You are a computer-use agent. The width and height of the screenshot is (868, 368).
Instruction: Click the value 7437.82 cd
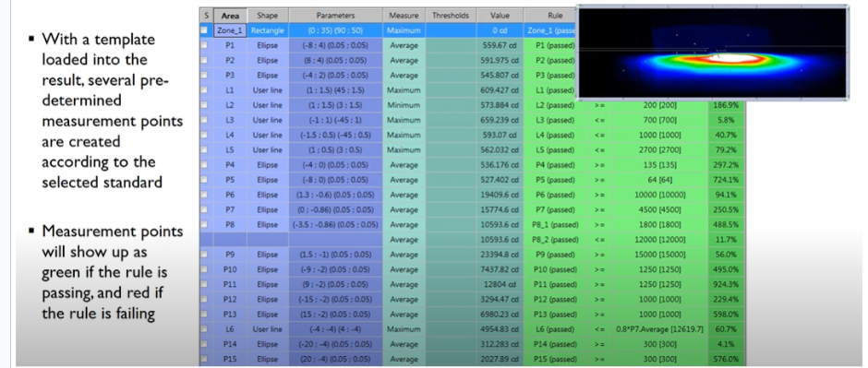pyautogui.click(x=500, y=269)
